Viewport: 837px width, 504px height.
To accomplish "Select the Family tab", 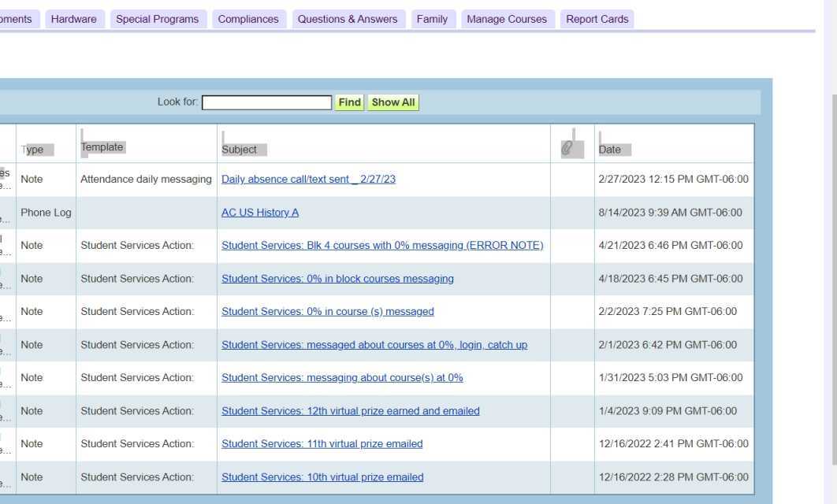I will pos(431,19).
